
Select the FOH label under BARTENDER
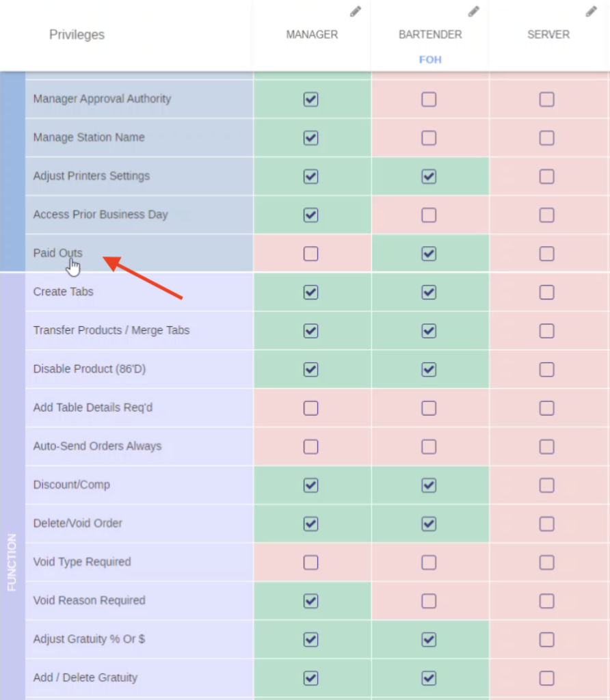click(429, 59)
